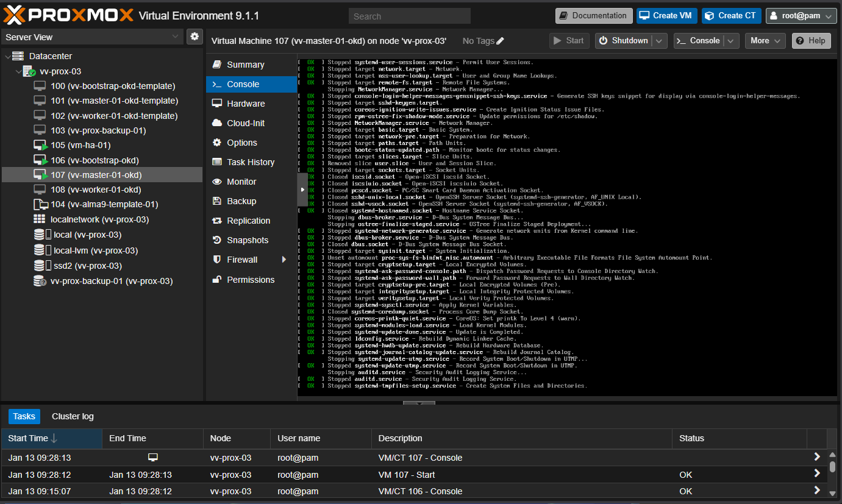
Task: Click the Datacenter server icon in tree
Action: coord(18,56)
